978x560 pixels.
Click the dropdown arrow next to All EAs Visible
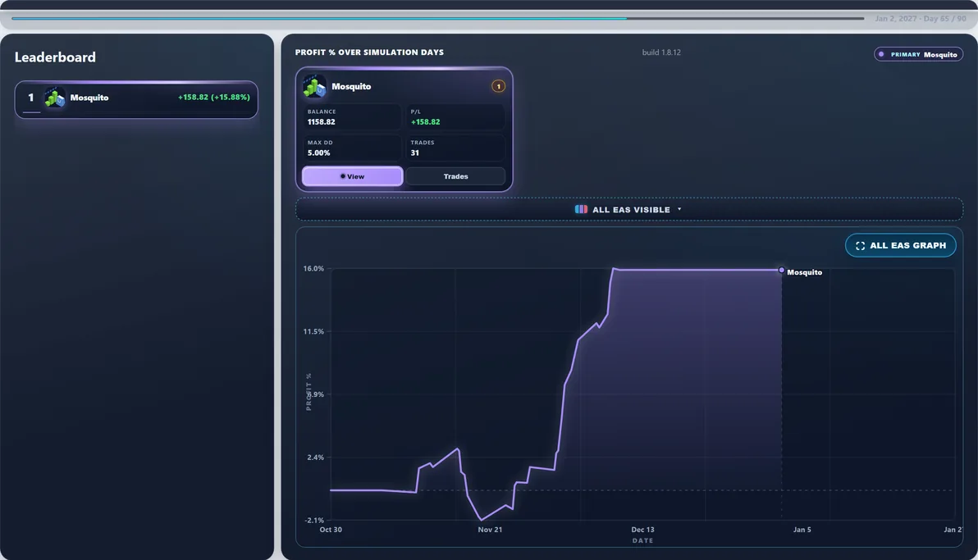(679, 210)
